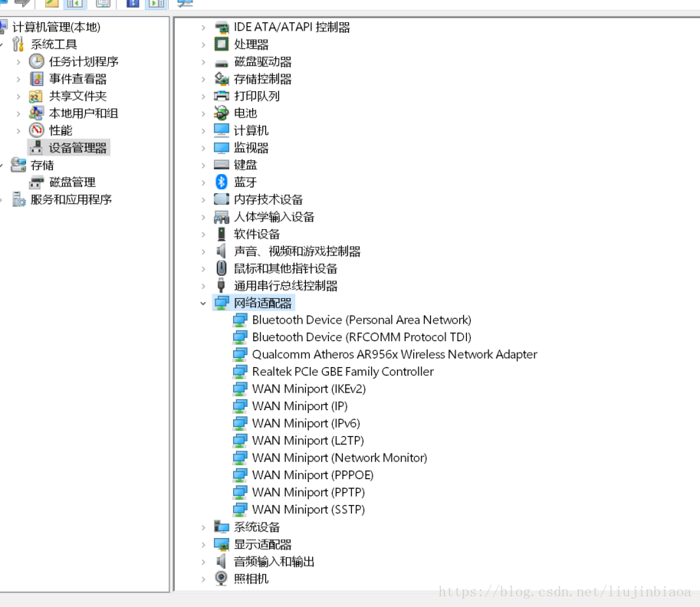Select 存储 in the left tree
The height and width of the screenshot is (607, 700).
[x=42, y=165]
